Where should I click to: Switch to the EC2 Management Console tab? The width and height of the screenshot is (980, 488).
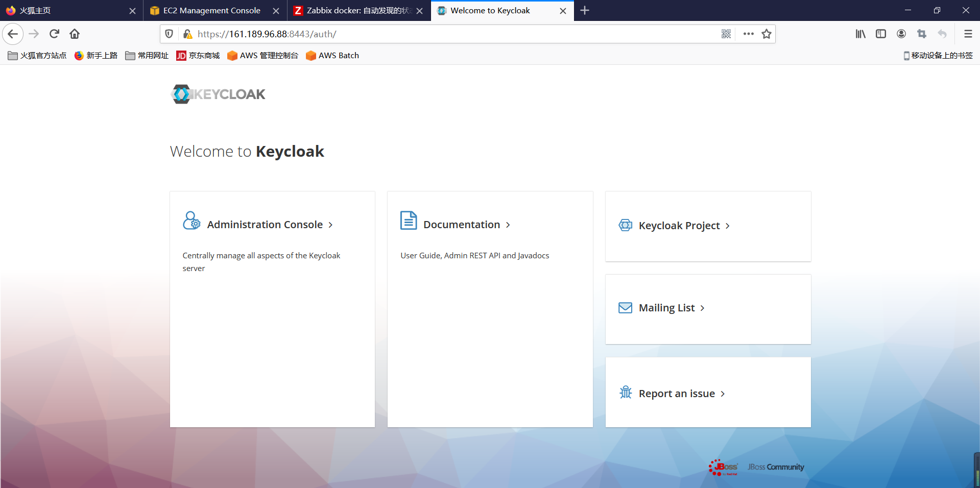(215, 10)
